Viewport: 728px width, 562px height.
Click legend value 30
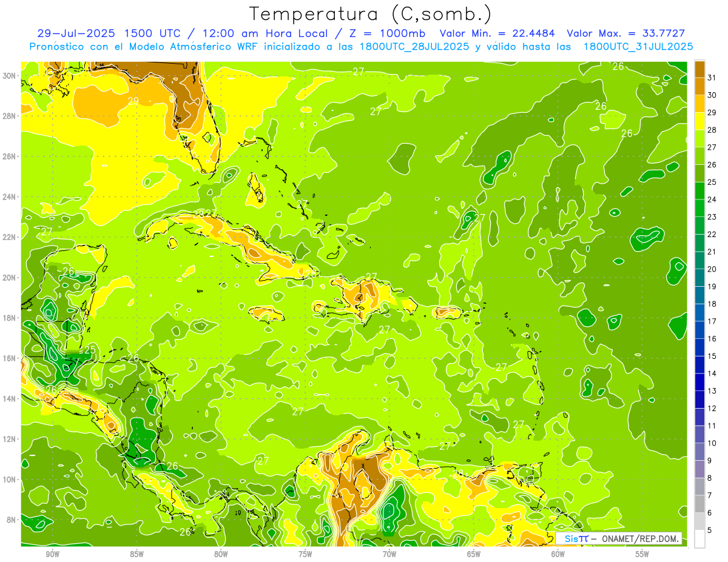point(712,95)
